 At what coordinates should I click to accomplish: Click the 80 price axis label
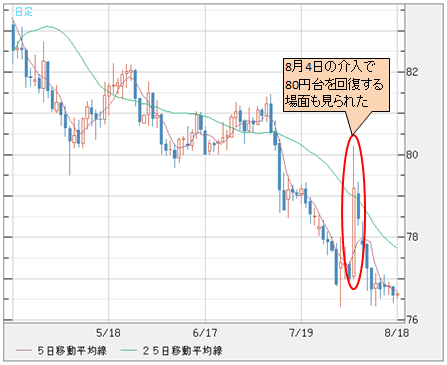click(x=412, y=155)
